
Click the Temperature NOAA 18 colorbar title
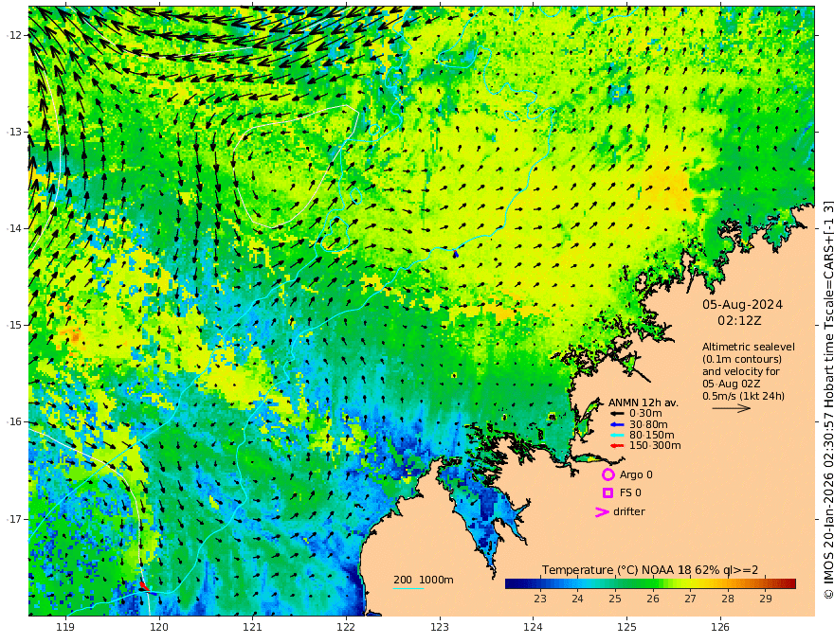coord(650,570)
